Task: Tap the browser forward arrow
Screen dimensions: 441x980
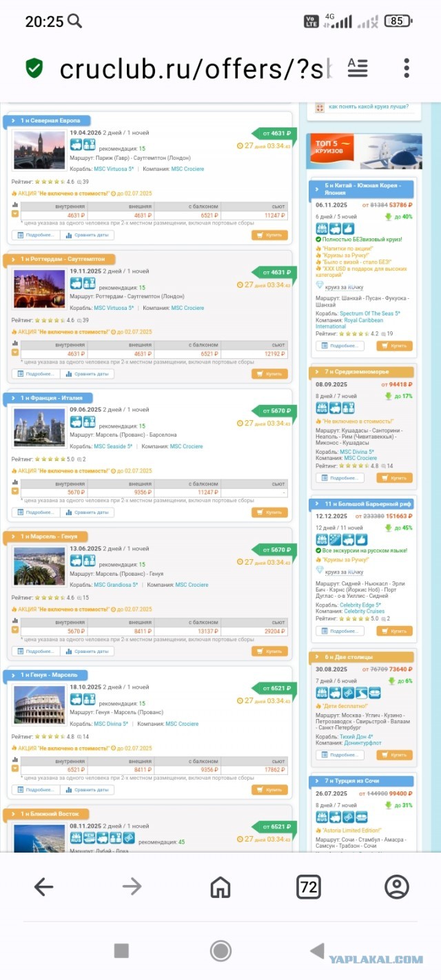Action: coord(132,887)
